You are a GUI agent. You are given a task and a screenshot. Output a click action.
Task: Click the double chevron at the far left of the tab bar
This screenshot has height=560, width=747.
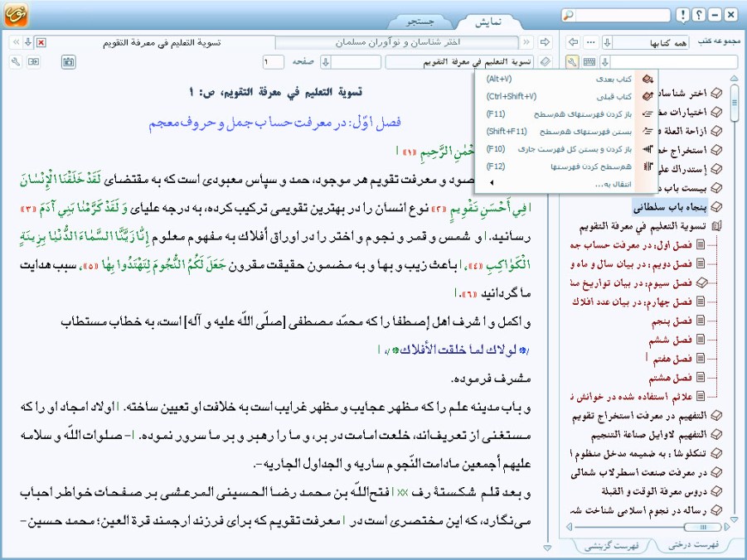(17, 42)
